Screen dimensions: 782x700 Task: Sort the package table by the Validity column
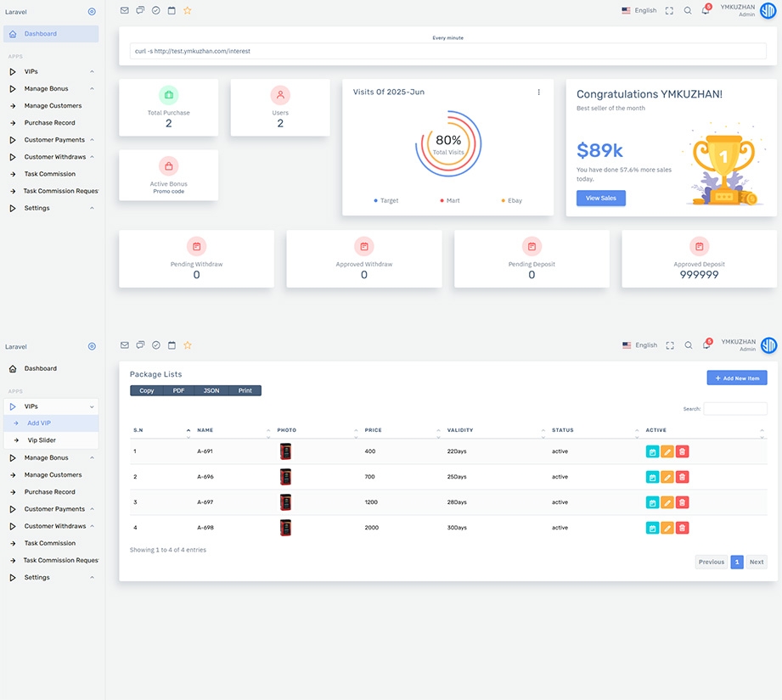coord(492,430)
